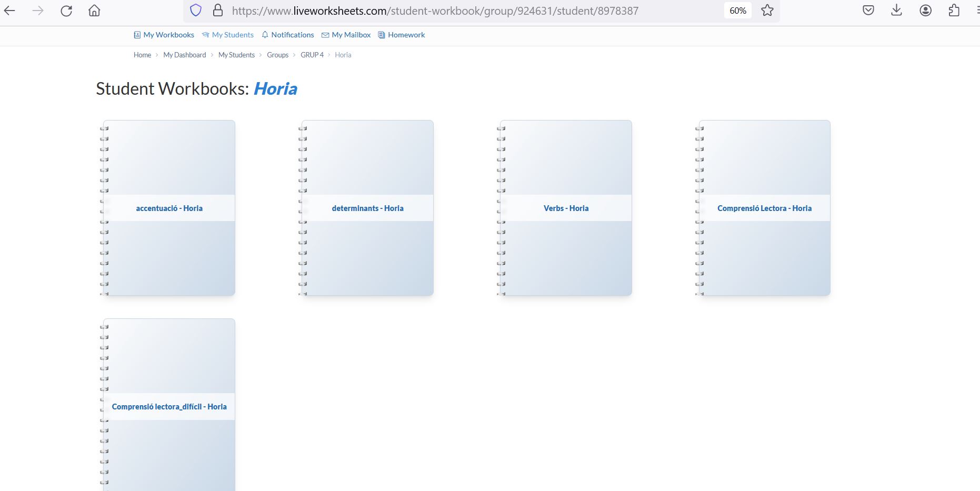This screenshot has width=980, height=491.
Task: Open the browser account profile icon
Action: click(925, 11)
